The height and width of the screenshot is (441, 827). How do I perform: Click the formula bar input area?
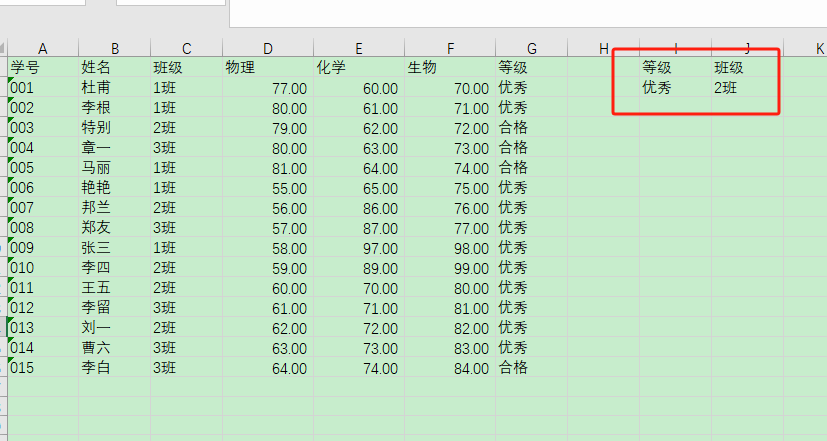[x=528, y=13]
